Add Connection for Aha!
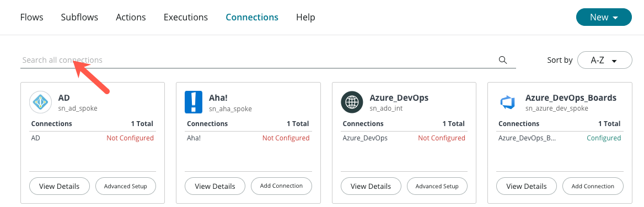The height and width of the screenshot is (207, 644). [x=281, y=186]
